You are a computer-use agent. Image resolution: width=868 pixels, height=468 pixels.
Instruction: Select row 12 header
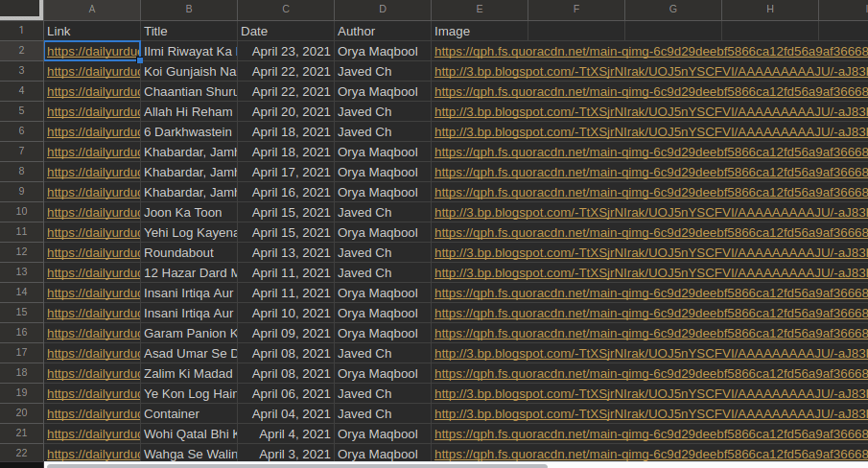[21, 252]
